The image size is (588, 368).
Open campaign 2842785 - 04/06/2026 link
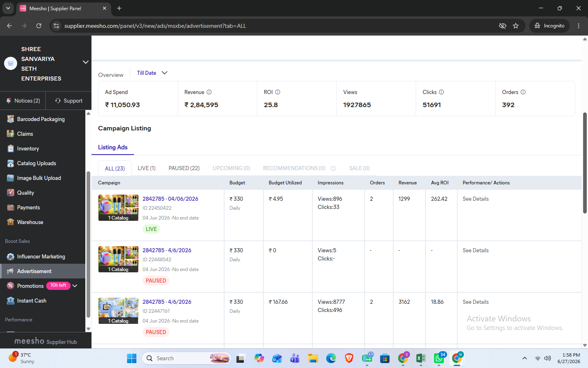tap(170, 199)
